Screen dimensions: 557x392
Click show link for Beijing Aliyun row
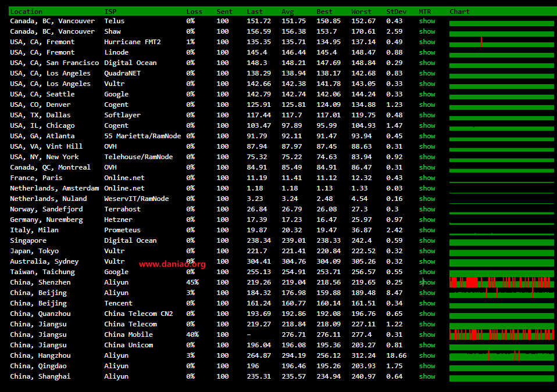[427, 293]
